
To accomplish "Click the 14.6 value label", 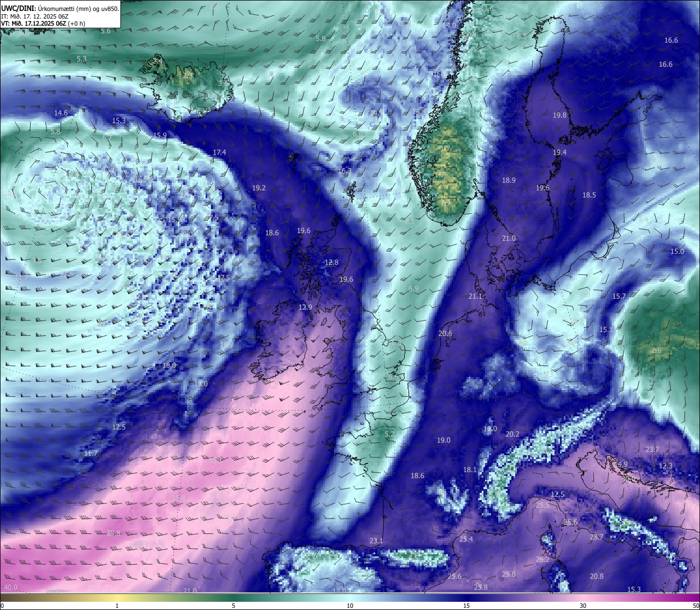I will click(61, 113).
